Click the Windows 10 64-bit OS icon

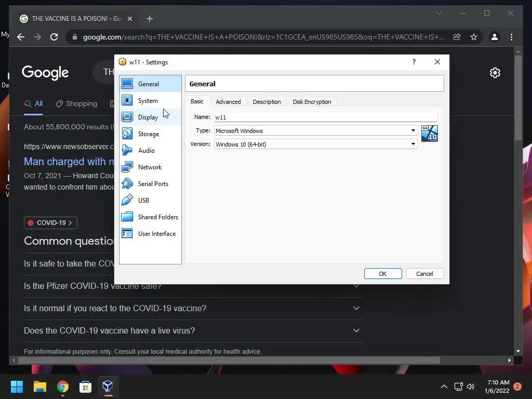click(429, 134)
